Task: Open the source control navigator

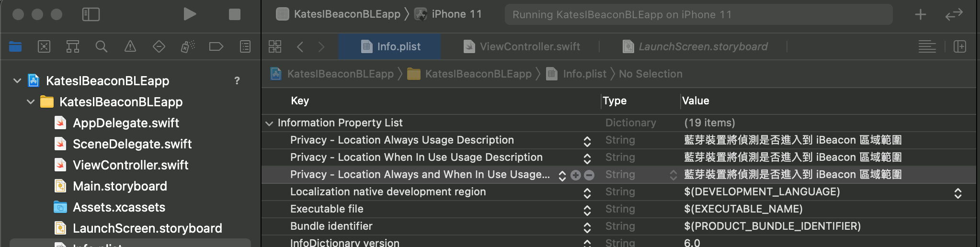Action: pos(44,46)
